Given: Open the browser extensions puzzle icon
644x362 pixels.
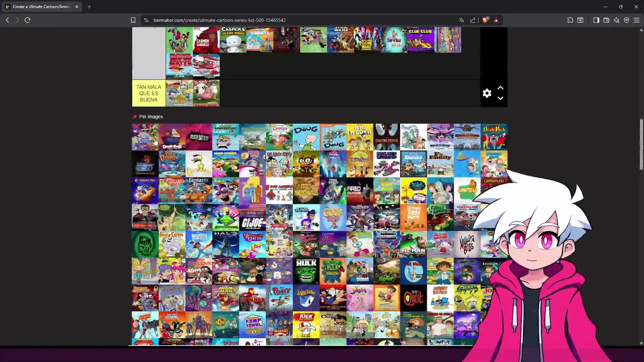Looking at the screenshot, I should pos(570,20).
